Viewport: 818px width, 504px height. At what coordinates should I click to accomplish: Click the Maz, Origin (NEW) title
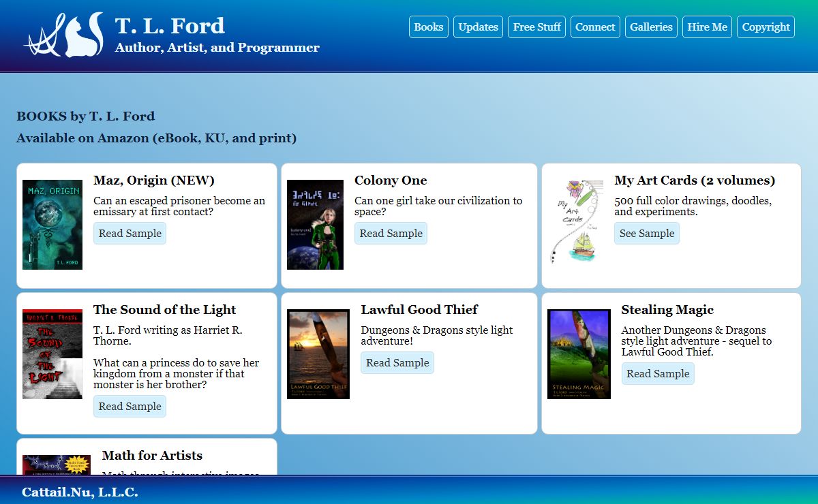154,180
